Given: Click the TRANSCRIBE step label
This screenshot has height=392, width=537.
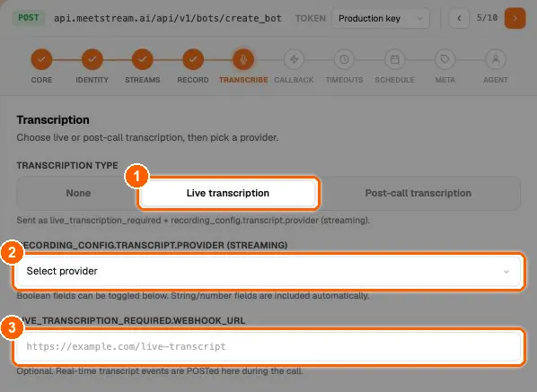Looking at the screenshot, I should click(x=243, y=80).
